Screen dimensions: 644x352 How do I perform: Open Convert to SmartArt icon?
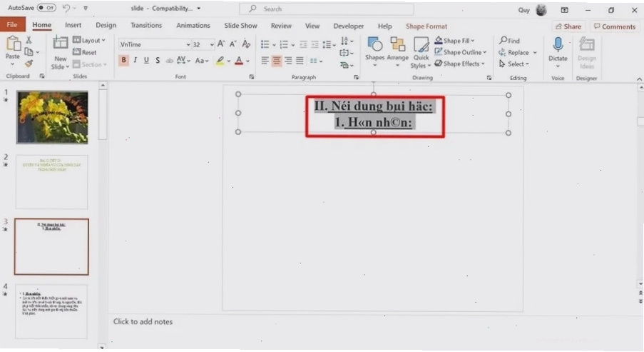[346, 65]
